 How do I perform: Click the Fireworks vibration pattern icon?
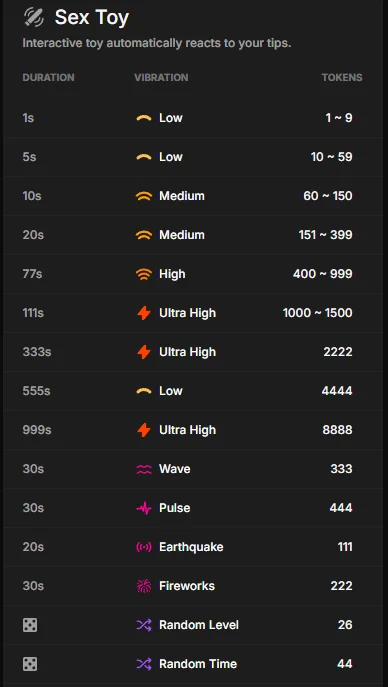click(144, 586)
